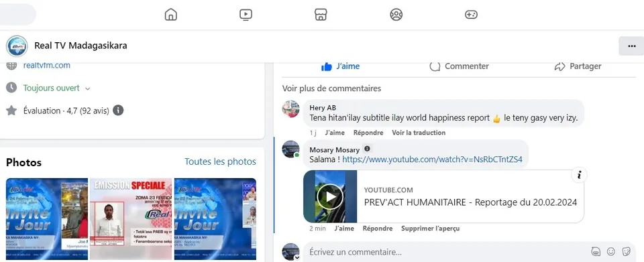Open the Marketplace icon
This screenshot has height=262, width=644.
coord(321,15)
